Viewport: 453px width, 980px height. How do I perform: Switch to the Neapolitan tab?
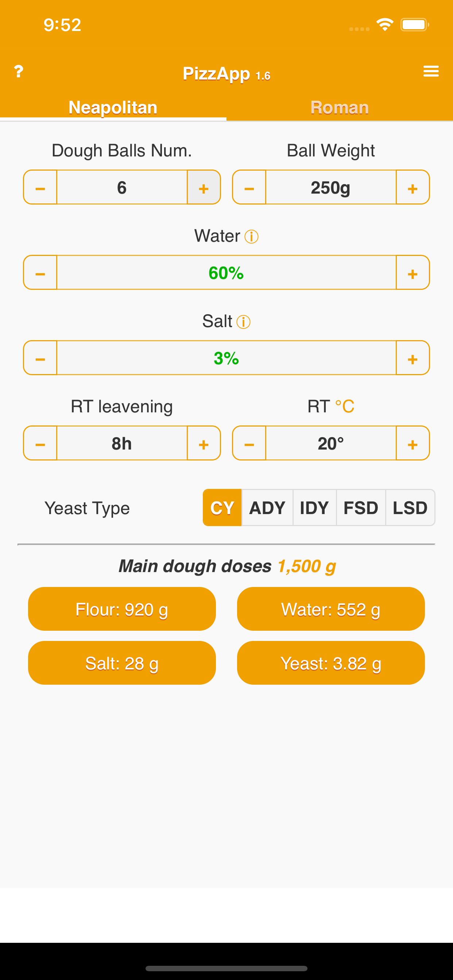113,107
